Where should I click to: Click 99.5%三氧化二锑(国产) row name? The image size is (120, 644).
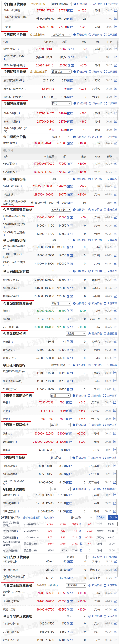coord(14,247)
